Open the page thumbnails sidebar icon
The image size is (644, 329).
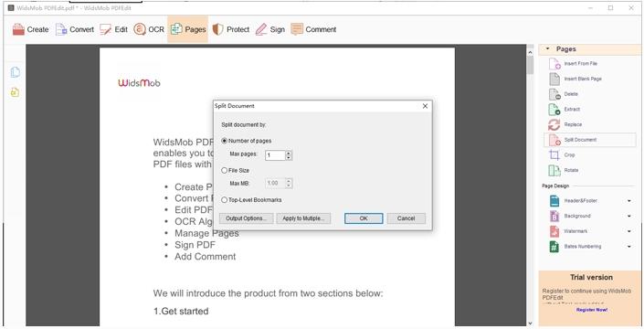coord(16,72)
